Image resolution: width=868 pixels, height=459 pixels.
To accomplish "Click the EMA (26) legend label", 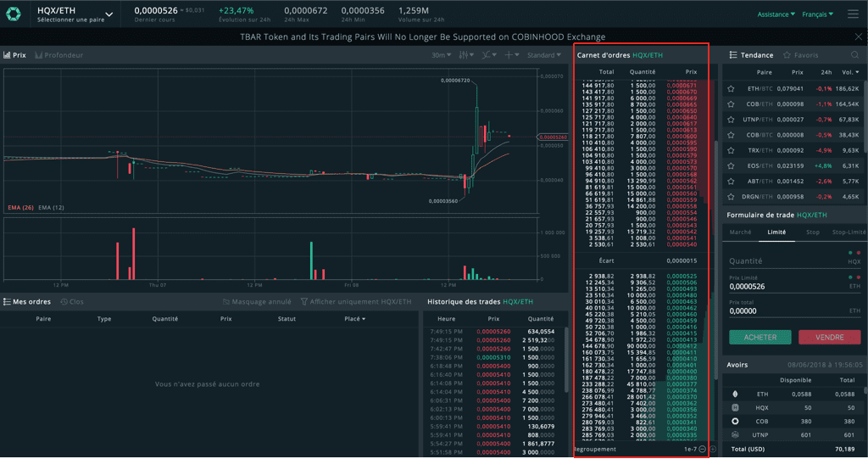I will (20, 207).
